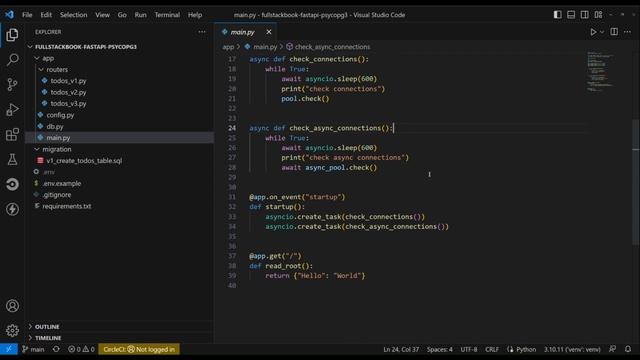Run the Python file with play button
The image size is (640, 360).
(x=593, y=32)
